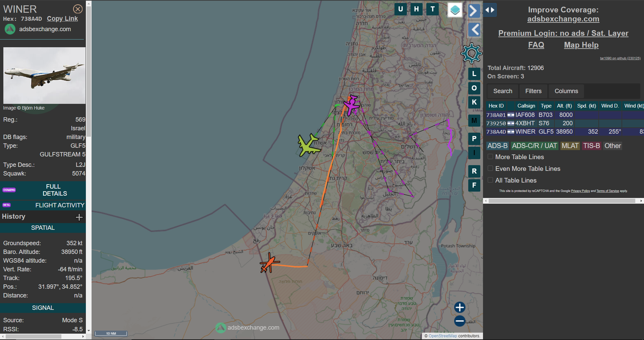Toggle the P map button
Screen dimensions: 644x340
tap(474, 139)
